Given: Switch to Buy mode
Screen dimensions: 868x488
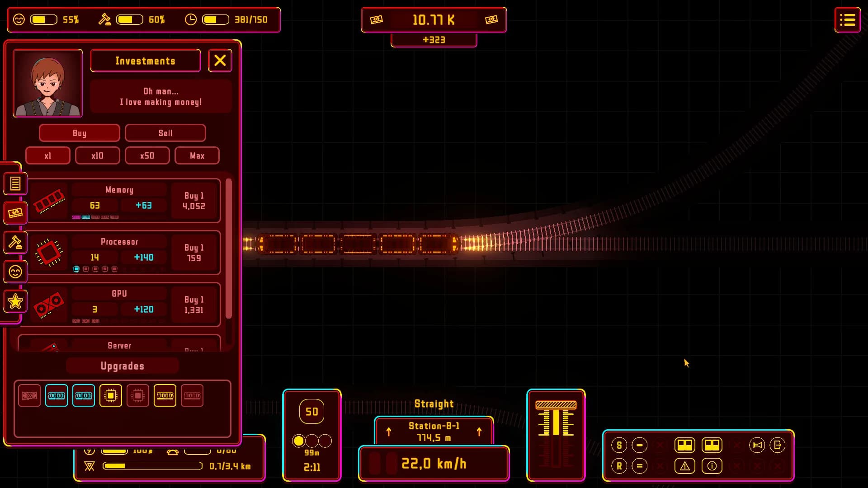Looking at the screenshot, I should click(x=80, y=133).
